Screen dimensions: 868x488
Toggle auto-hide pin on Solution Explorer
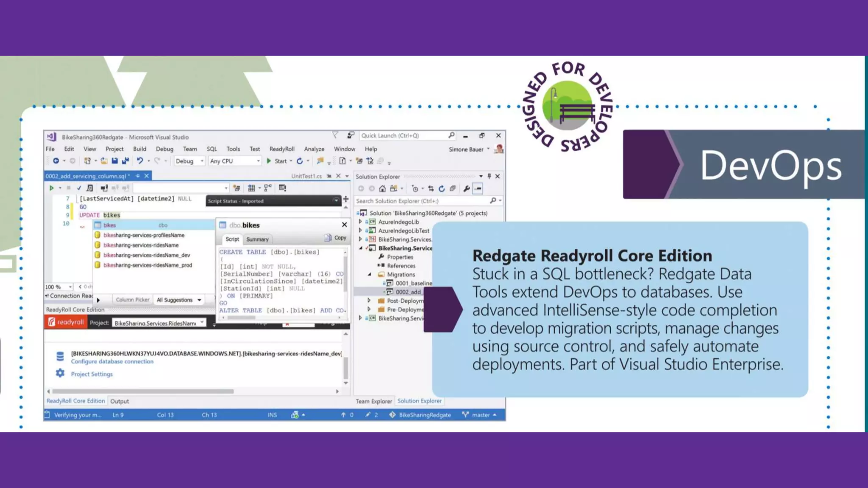coord(489,176)
